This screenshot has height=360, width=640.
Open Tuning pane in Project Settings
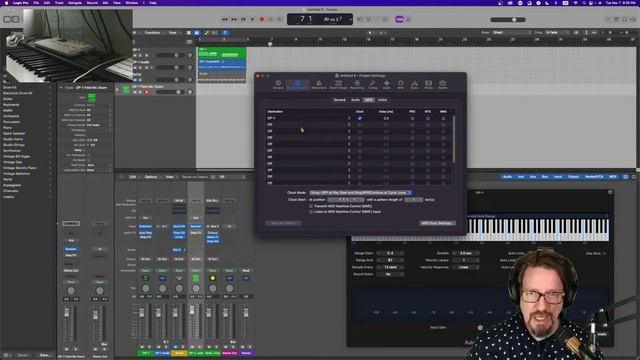point(373,84)
